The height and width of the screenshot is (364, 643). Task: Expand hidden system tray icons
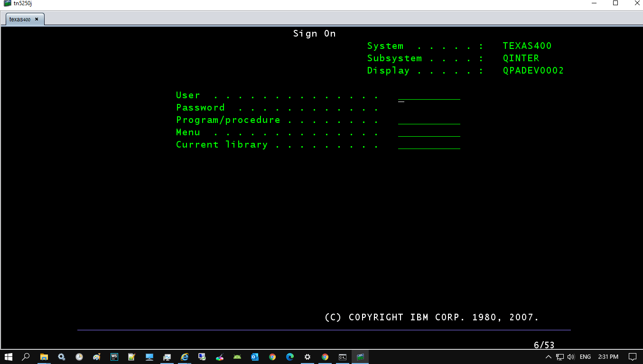[x=548, y=356]
